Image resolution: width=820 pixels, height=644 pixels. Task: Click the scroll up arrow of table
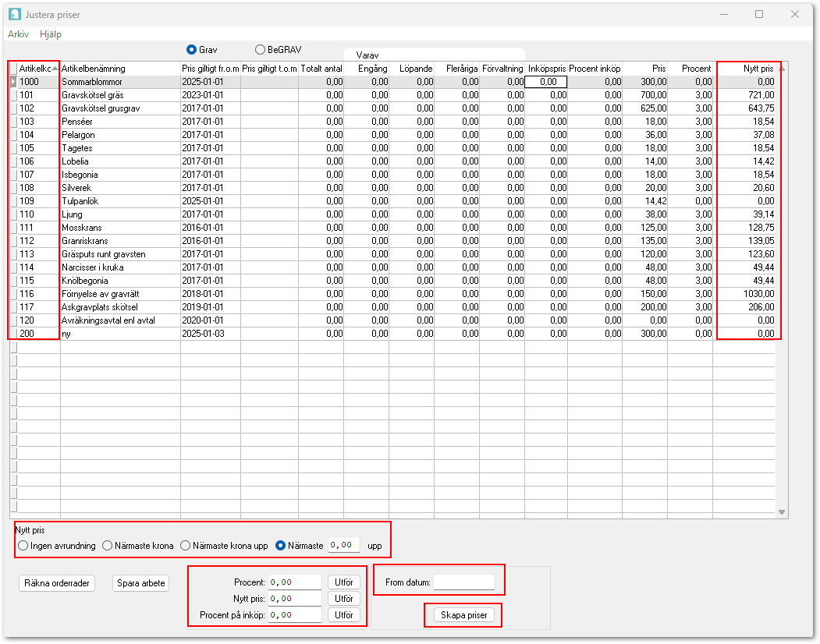click(x=781, y=69)
